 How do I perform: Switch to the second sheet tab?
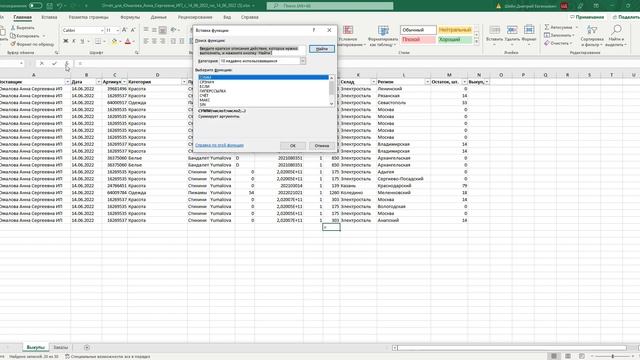click(60, 347)
